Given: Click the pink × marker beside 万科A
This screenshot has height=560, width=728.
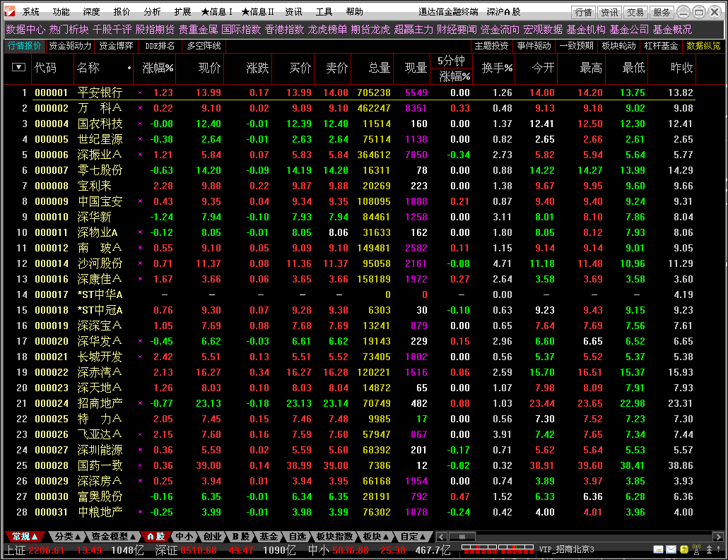Looking at the screenshot, I should point(140,108).
